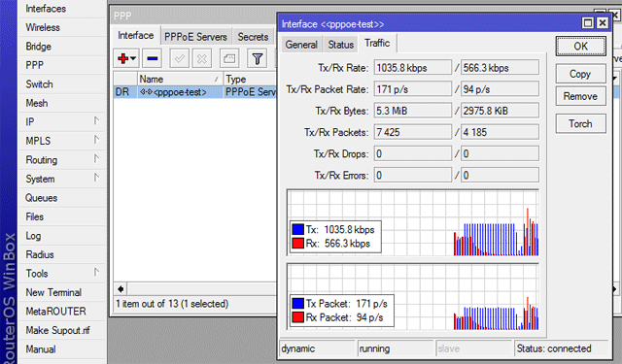Open Manual in the sidebar
Image resolution: width=622 pixels, height=364 pixels.
[x=41, y=349]
